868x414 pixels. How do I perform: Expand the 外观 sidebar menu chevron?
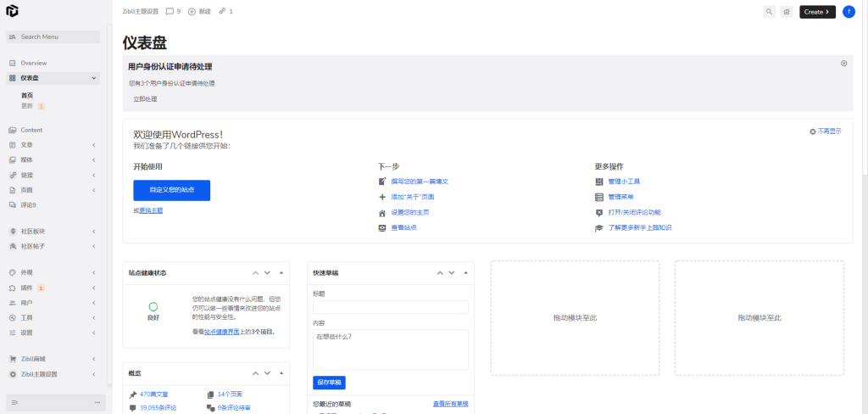click(x=94, y=272)
